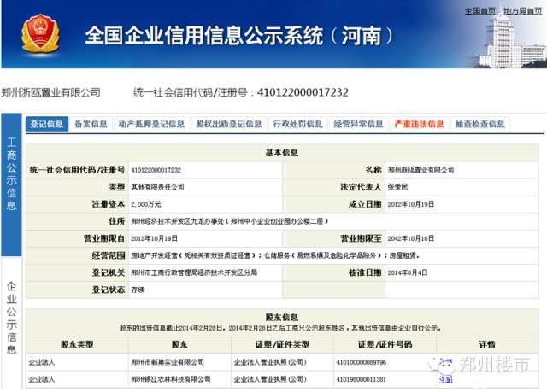Screen dimensions: 547x392
Task: Click the 住所 address value
Action: [230, 221]
